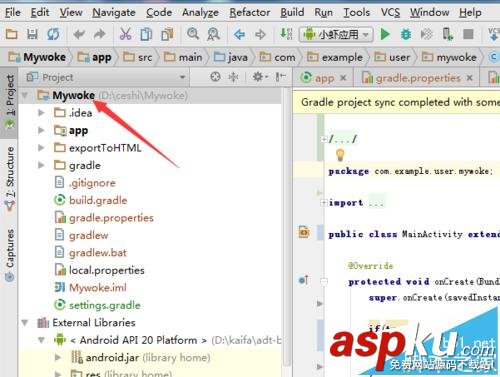Close the app editor tab

click(x=343, y=78)
